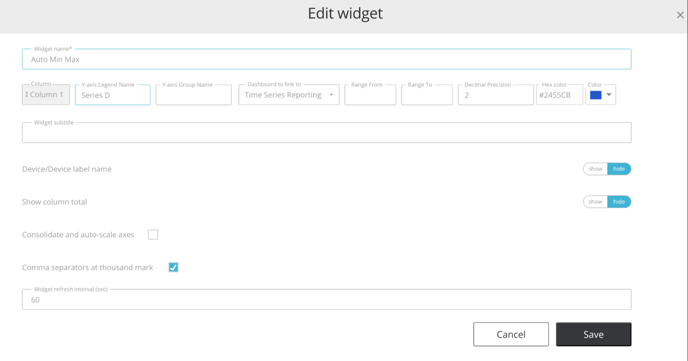688x361 pixels.
Task: Uncheck Comma separators at thousand mark
Action: click(x=173, y=267)
